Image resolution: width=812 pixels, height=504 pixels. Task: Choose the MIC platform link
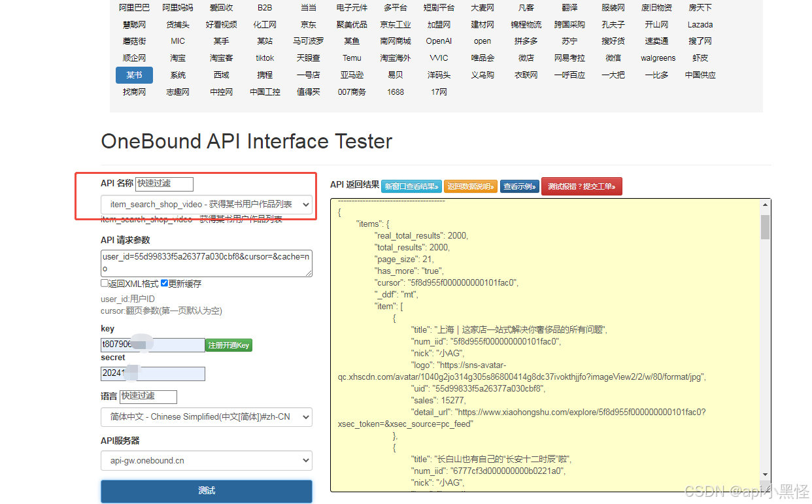point(178,41)
